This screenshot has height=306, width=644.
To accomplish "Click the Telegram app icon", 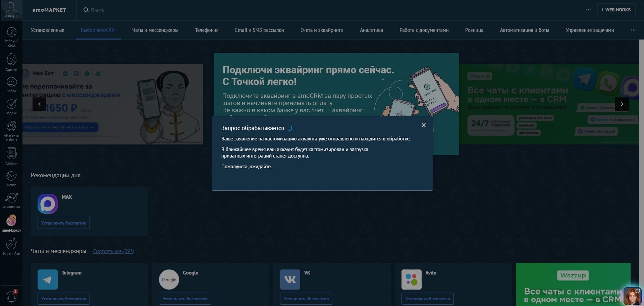I will pyautogui.click(x=48, y=280).
